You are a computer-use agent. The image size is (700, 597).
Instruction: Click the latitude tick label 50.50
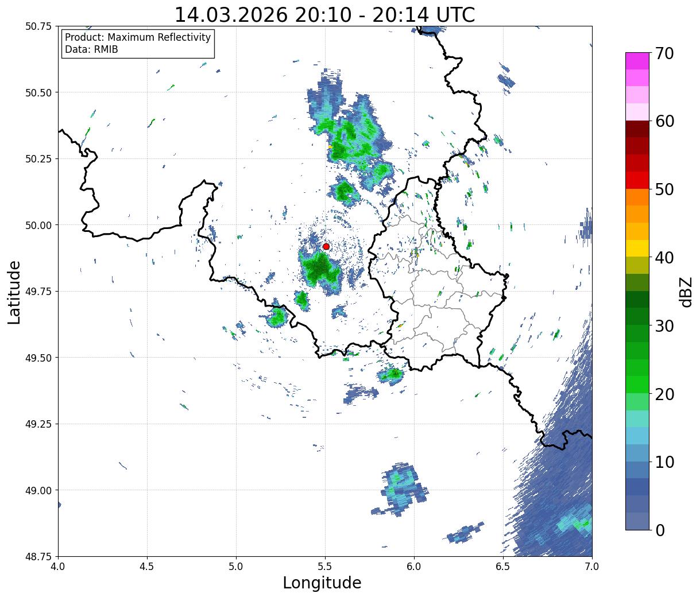pos(38,92)
